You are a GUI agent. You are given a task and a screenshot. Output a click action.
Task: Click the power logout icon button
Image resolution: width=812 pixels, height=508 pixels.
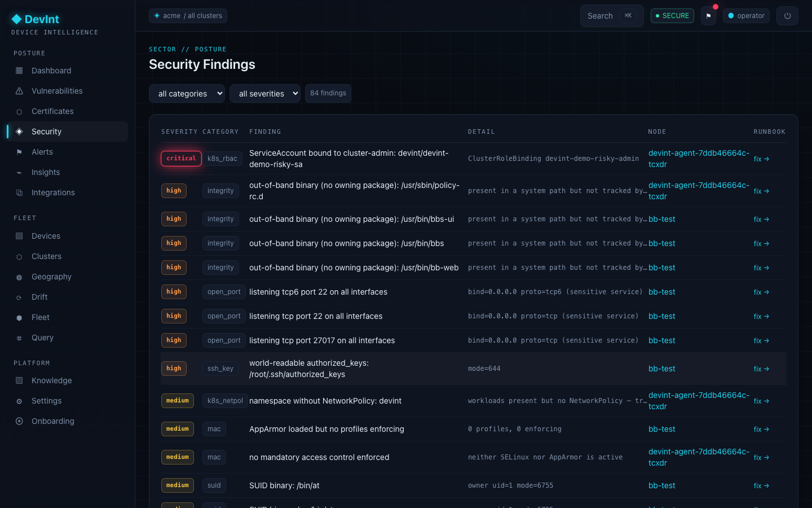point(787,16)
